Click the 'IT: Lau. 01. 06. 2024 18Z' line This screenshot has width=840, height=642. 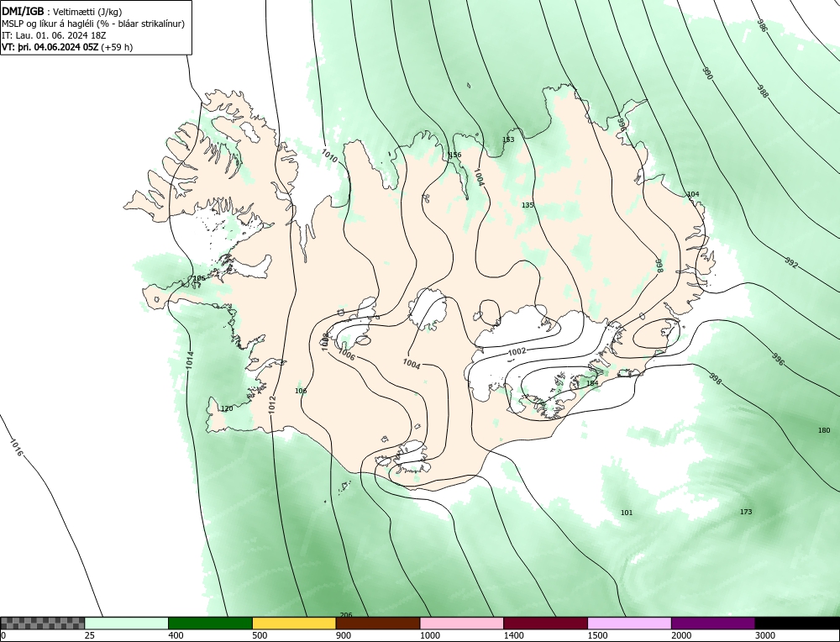[x=54, y=35]
